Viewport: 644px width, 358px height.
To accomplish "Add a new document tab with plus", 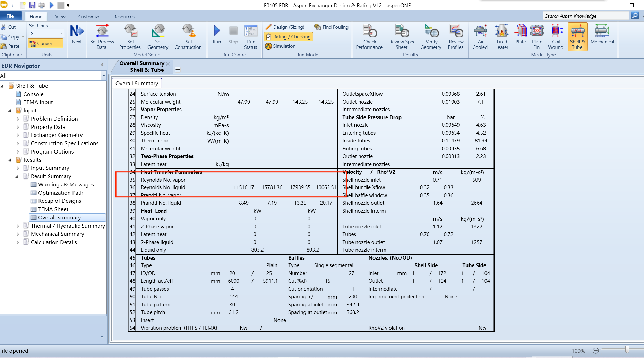I will click(178, 70).
